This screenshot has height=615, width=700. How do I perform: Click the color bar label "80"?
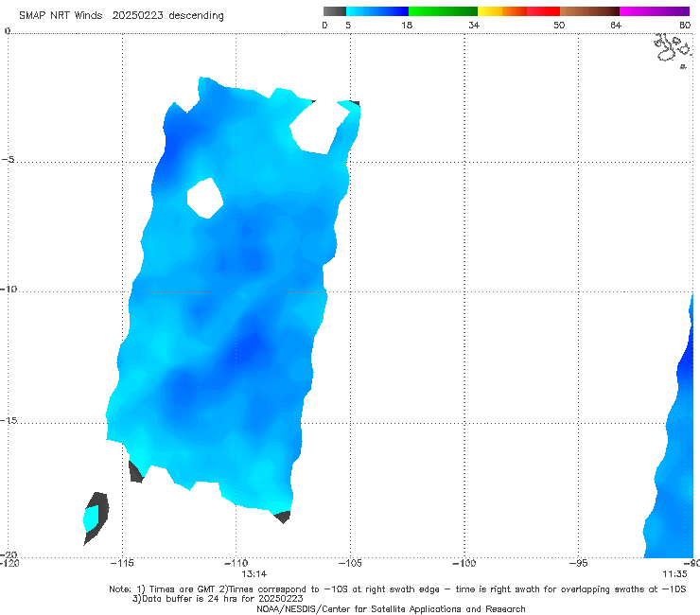(685, 25)
